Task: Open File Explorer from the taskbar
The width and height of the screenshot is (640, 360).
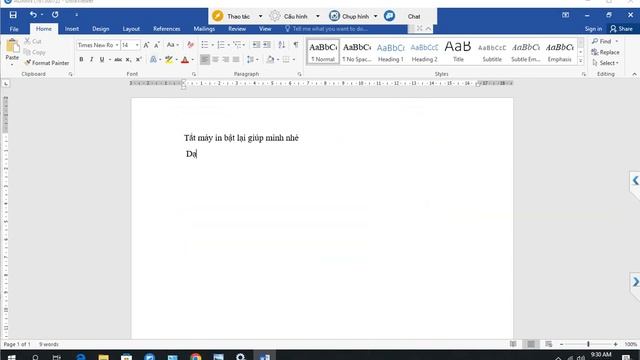Action: pos(104,357)
